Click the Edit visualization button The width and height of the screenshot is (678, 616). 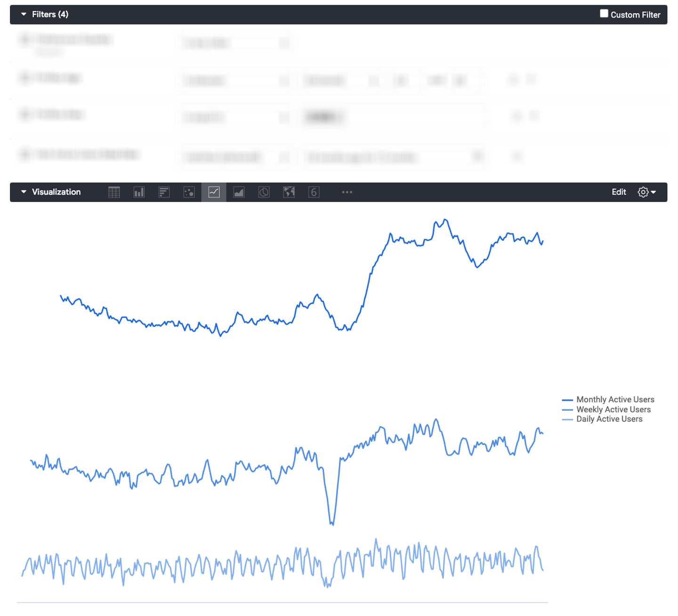coord(619,192)
